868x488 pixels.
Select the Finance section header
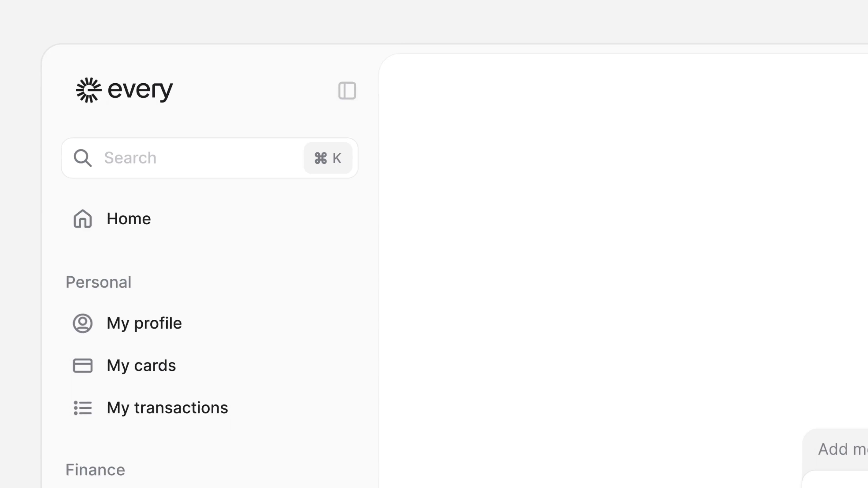[x=95, y=470]
